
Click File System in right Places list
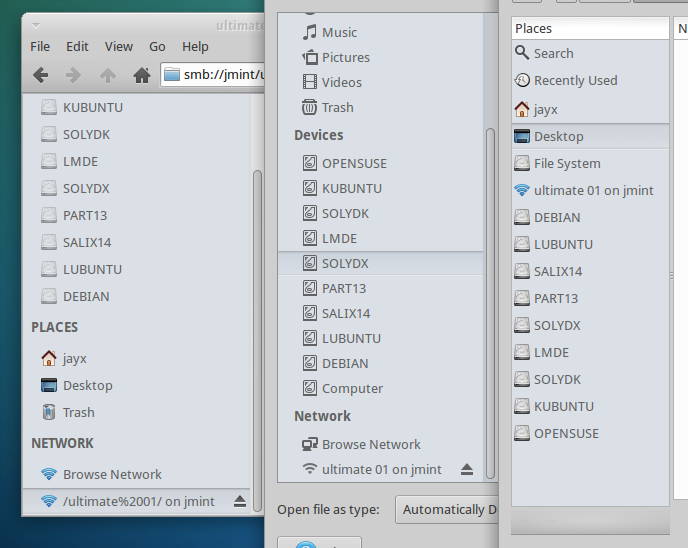point(567,163)
